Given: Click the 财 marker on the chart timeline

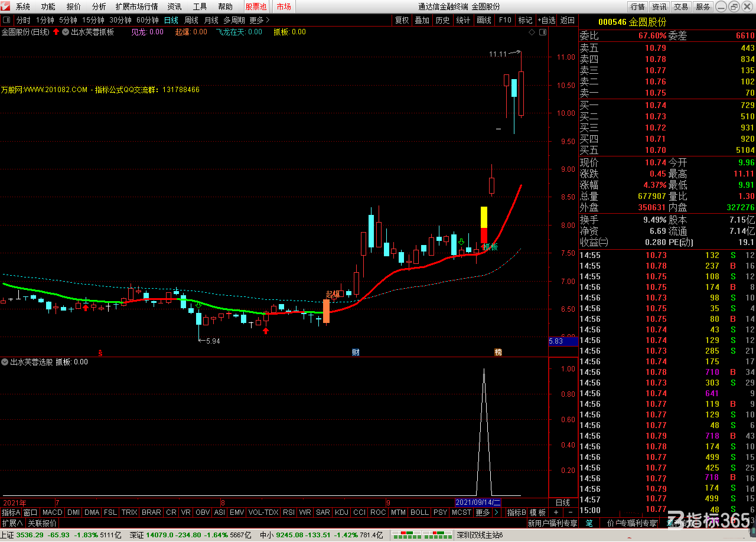Looking at the screenshot, I should (x=356, y=352).
